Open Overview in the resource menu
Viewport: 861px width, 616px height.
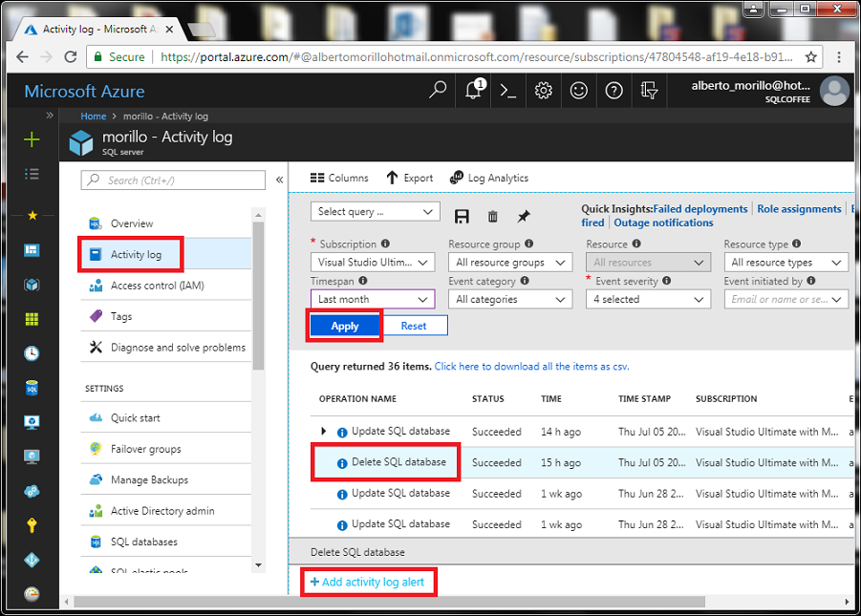pyautogui.click(x=166, y=223)
